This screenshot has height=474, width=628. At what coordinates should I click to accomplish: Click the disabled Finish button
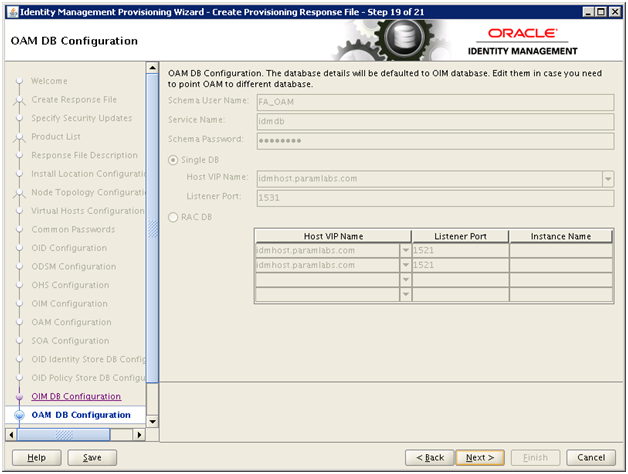535,457
